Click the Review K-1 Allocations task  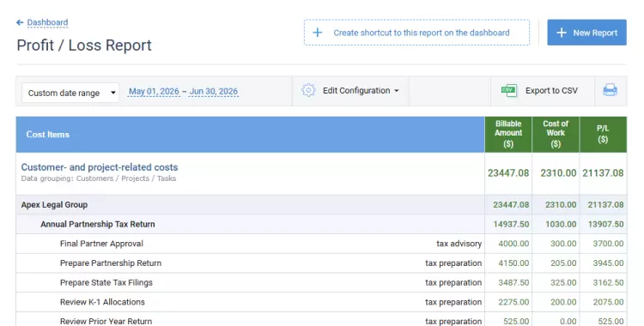[102, 302]
